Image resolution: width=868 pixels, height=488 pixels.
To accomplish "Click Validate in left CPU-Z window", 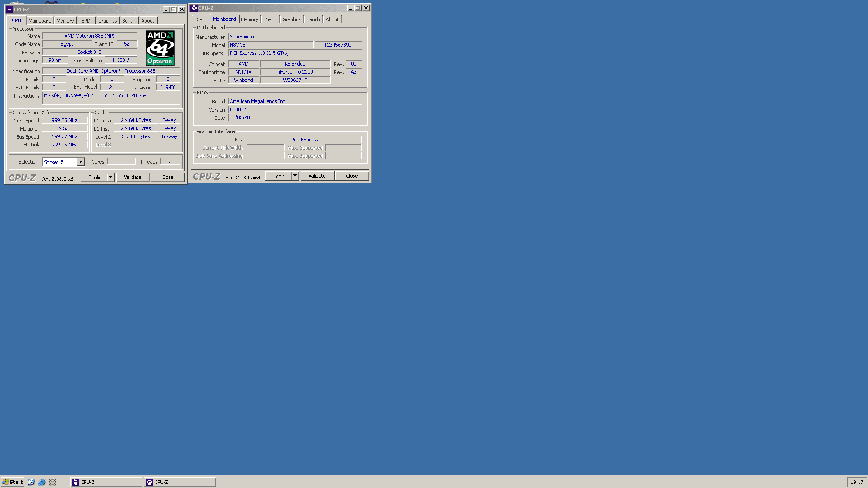I will pyautogui.click(x=132, y=177).
